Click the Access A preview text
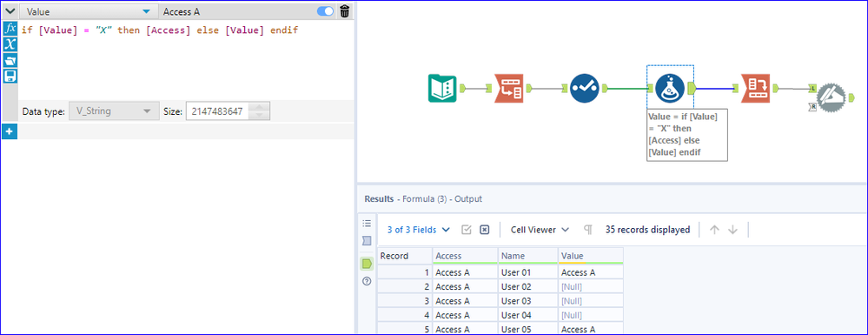 click(182, 11)
